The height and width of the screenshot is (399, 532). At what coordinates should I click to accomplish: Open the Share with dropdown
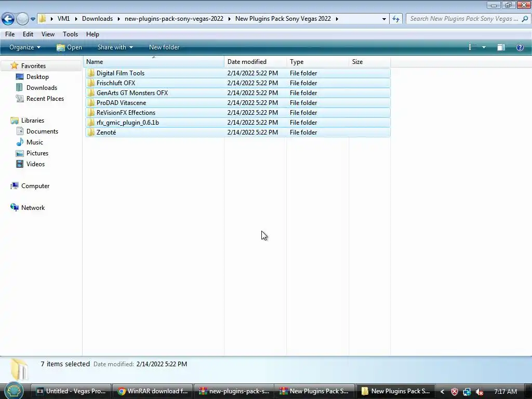[x=115, y=47]
